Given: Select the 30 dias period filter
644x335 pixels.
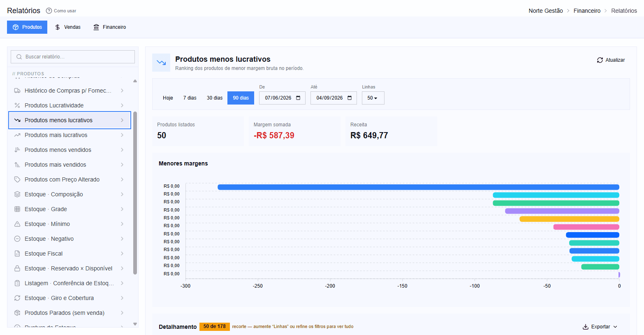Looking at the screenshot, I should [215, 98].
